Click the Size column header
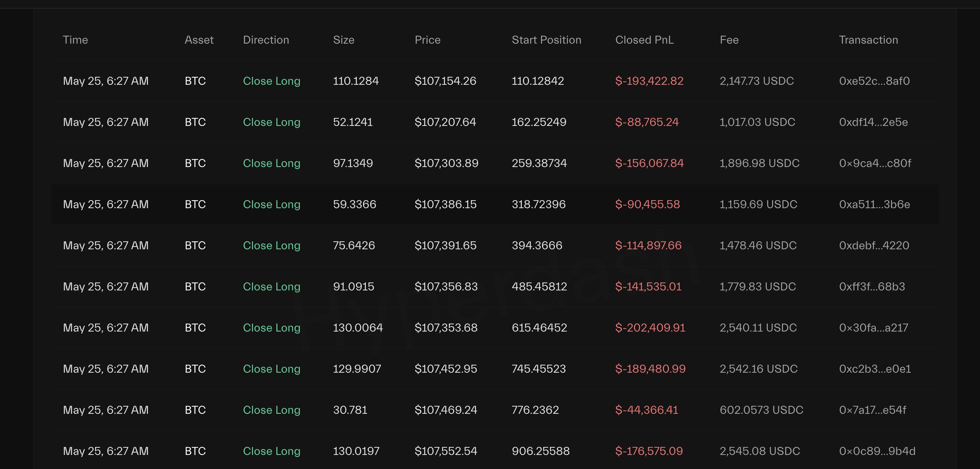The image size is (980, 469). pyautogui.click(x=344, y=40)
